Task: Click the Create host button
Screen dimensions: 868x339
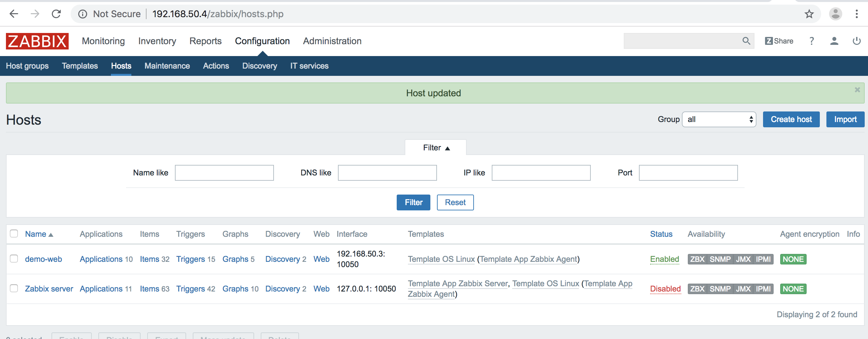Action: click(791, 119)
